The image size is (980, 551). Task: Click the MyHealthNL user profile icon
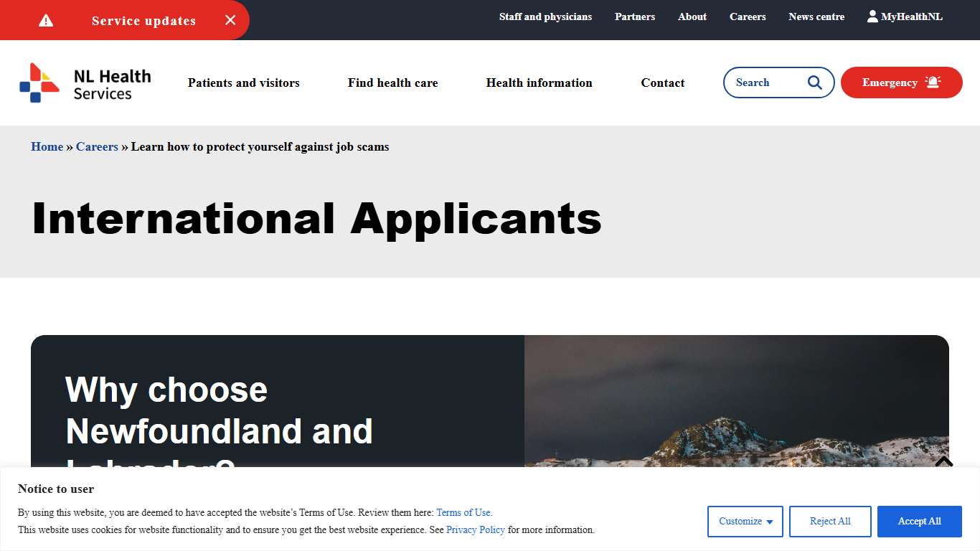(872, 17)
